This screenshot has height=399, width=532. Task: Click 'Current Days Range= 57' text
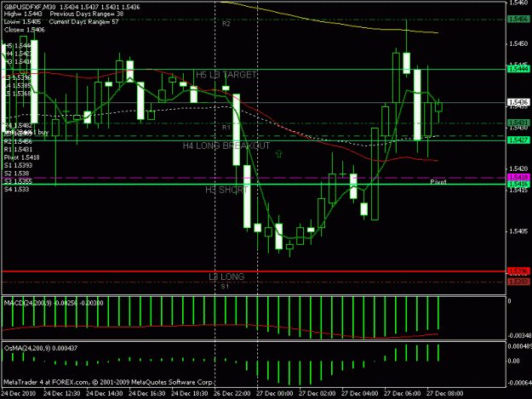click(83, 22)
